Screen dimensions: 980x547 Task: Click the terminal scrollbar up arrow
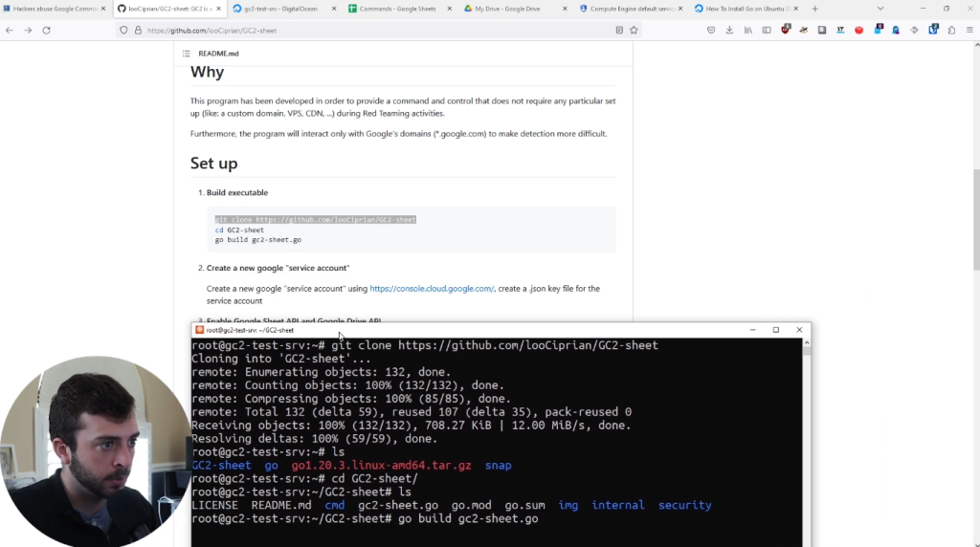click(807, 342)
